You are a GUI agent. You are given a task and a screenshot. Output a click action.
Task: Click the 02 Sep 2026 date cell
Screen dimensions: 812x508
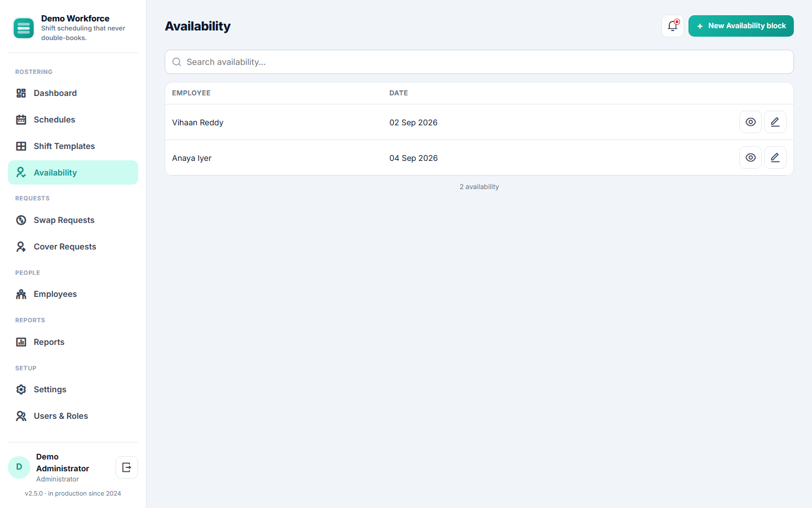413,122
